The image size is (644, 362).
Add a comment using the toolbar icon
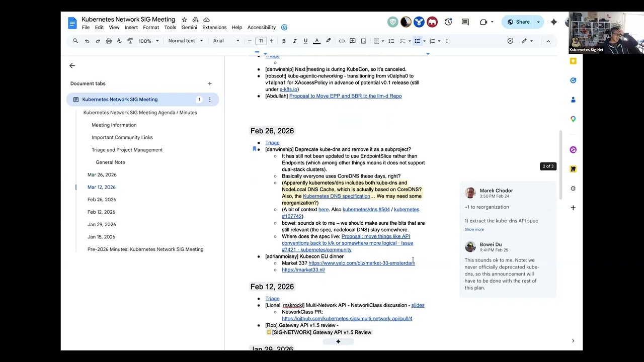353,41
